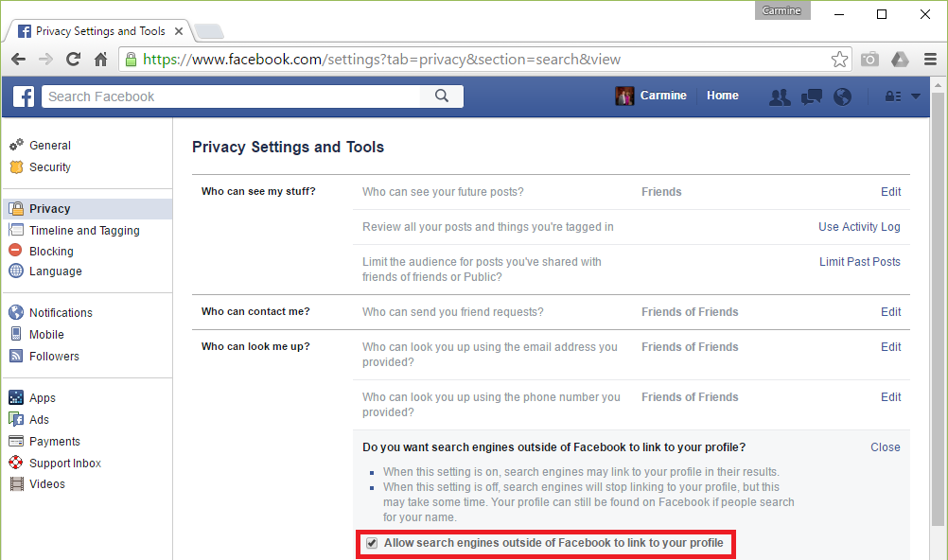Viewport: 948px width, 560px height.
Task: Edit email address lookup setting
Action: [x=890, y=347]
